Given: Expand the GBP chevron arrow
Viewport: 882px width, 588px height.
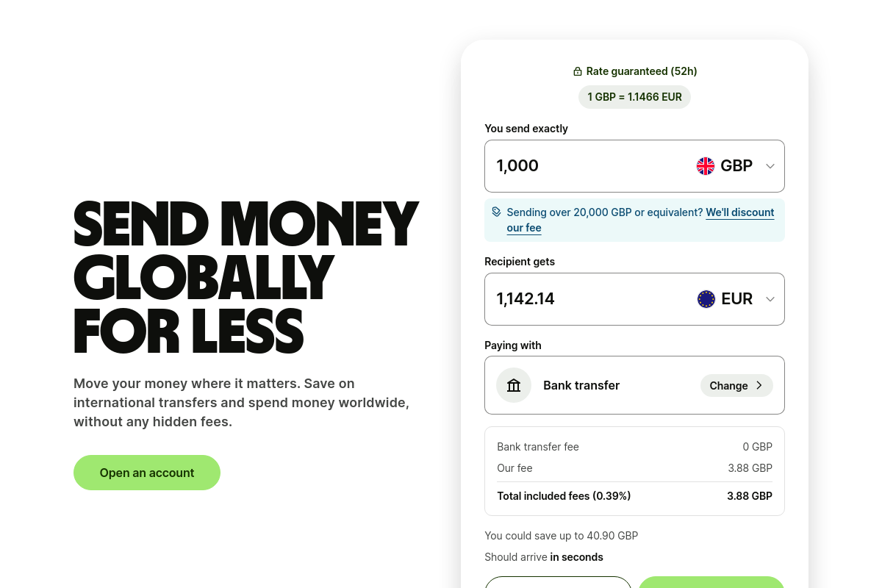Looking at the screenshot, I should (x=770, y=166).
